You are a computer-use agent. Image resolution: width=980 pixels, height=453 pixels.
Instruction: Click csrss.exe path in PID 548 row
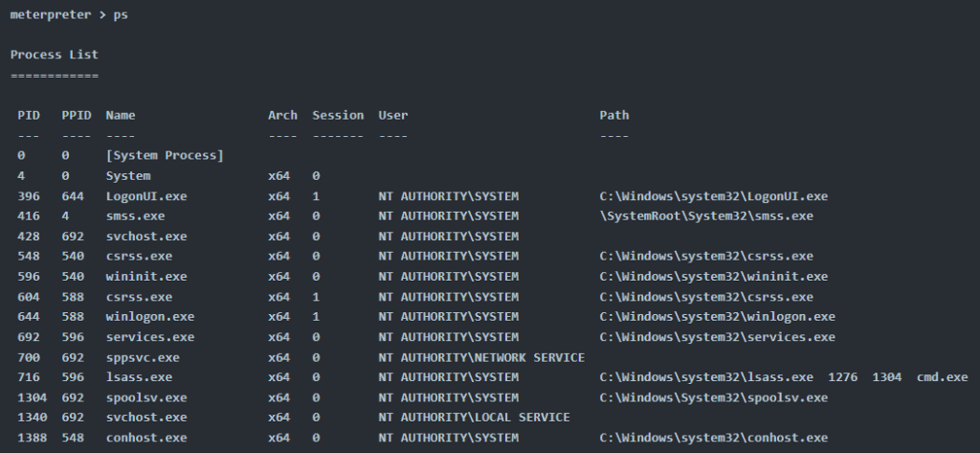pyautogui.click(x=706, y=256)
